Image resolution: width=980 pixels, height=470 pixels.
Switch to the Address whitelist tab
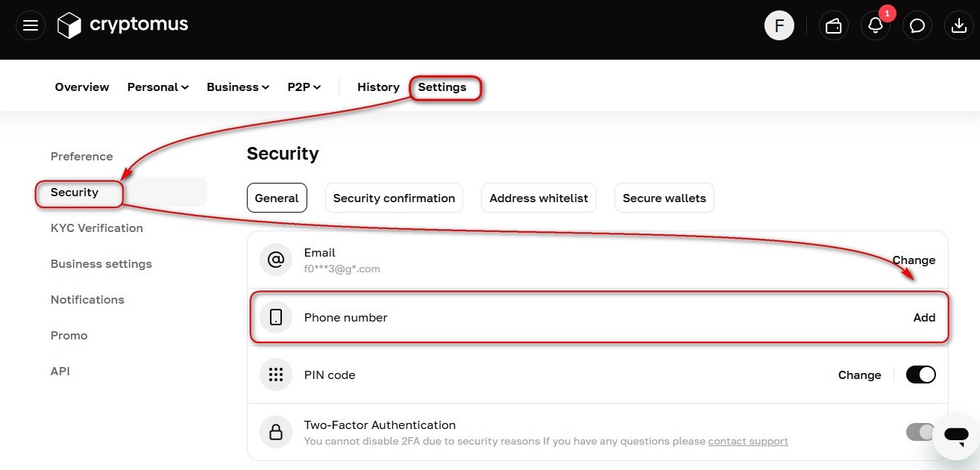tap(538, 198)
